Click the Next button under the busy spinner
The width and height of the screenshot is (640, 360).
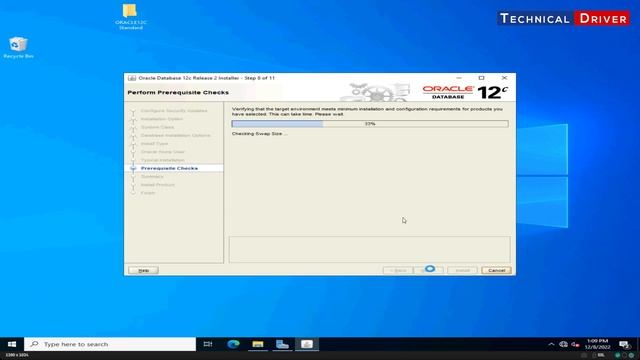[x=429, y=270]
